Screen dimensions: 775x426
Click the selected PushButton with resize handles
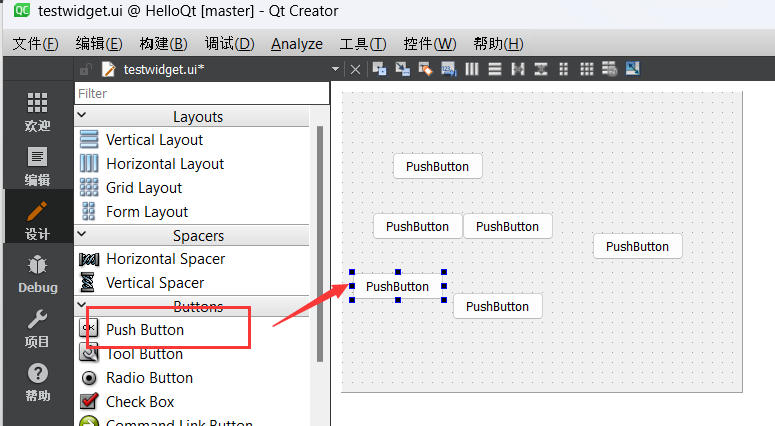[397, 287]
